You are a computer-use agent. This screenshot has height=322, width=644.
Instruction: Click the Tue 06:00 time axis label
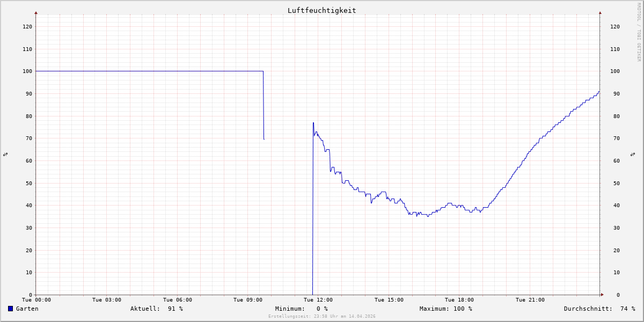click(178, 300)
